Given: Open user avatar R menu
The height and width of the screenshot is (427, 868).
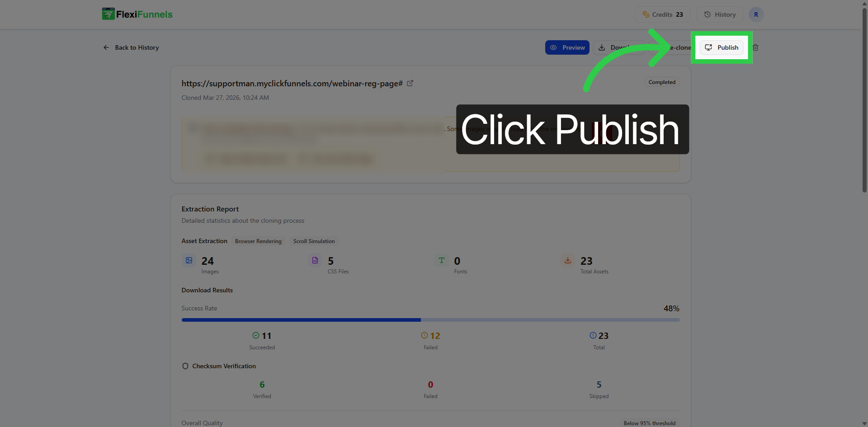Looking at the screenshot, I should click(x=756, y=14).
